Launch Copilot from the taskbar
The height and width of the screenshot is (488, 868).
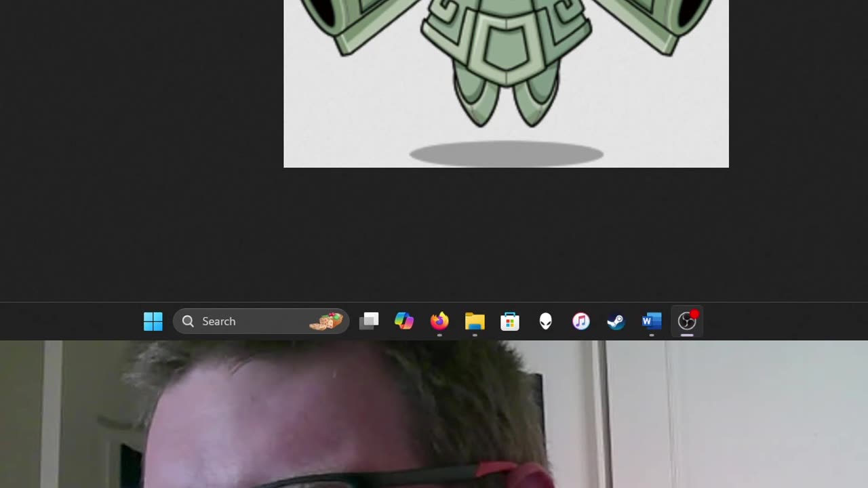[x=404, y=321]
